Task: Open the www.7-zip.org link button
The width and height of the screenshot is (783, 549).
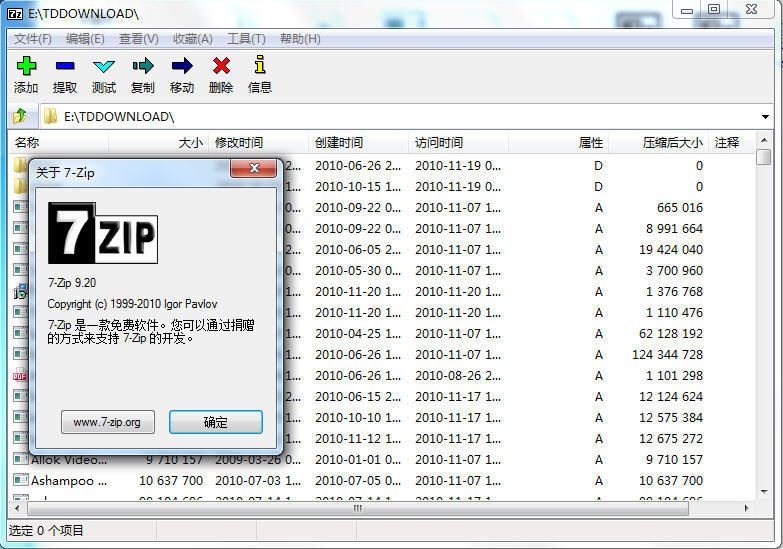Action: pyautogui.click(x=108, y=422)
